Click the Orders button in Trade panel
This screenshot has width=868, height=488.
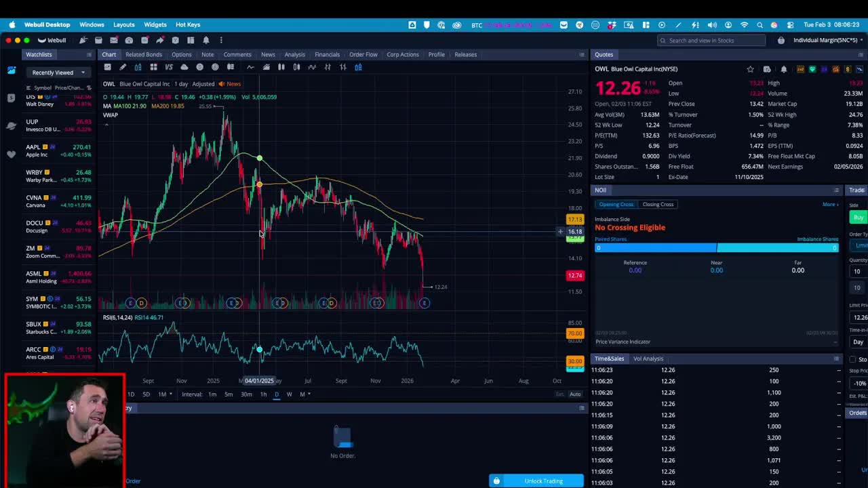coord(858,413)
